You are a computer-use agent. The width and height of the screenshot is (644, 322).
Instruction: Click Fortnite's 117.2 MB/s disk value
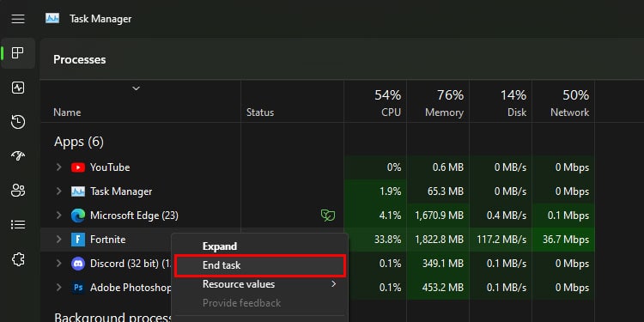point(501,240)
